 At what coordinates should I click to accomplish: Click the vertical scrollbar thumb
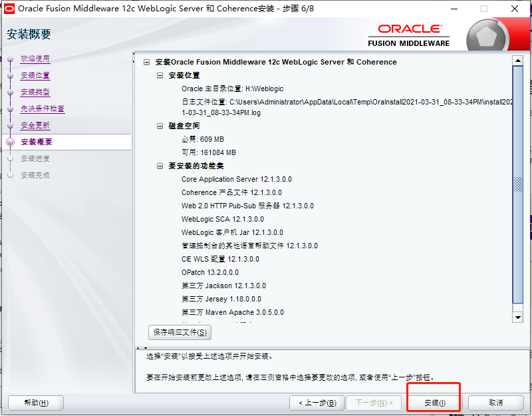pos(518,184)
